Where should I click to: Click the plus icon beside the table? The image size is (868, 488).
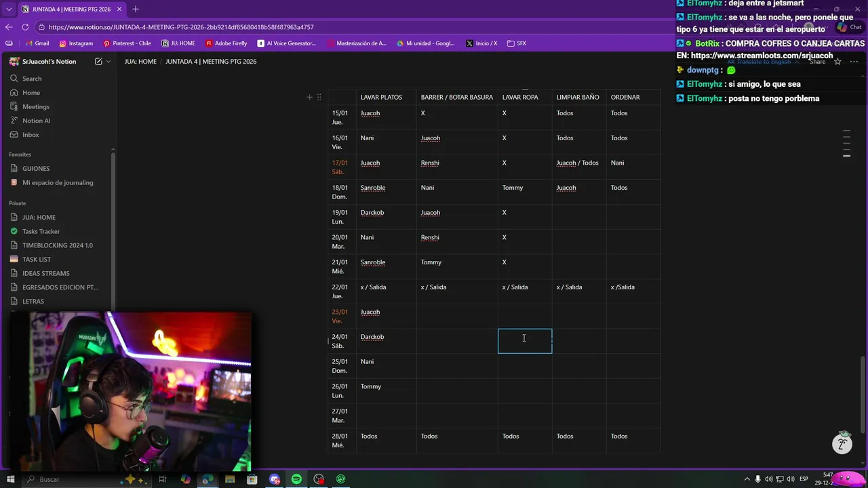coord(309,98)
